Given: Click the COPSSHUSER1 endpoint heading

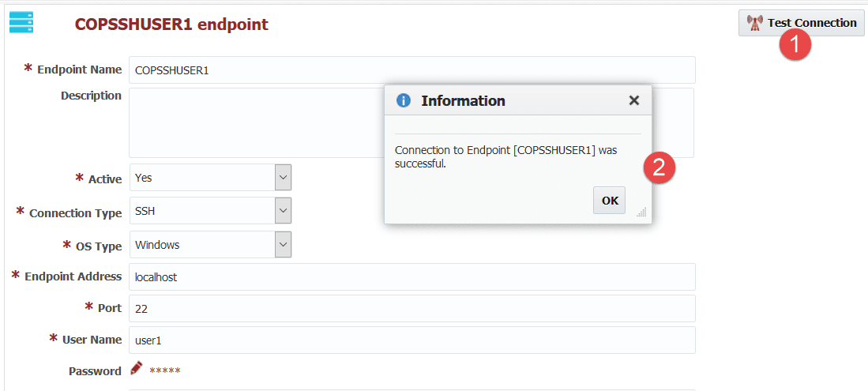Looking at the screenshot, I should pyautogui.click(x=171, y=24).
